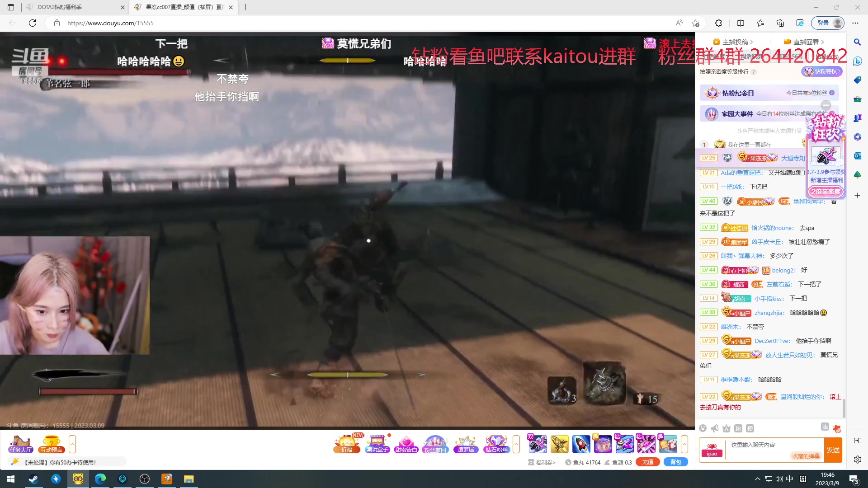Show hidden system tray icons chevron
Viewport: 868px width, 488px height.
[x=757, y=479]
